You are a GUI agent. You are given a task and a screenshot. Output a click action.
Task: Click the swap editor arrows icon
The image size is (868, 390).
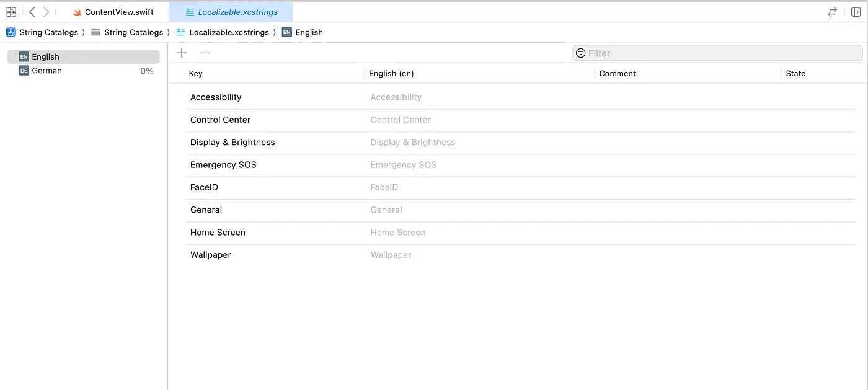(833, 12)
